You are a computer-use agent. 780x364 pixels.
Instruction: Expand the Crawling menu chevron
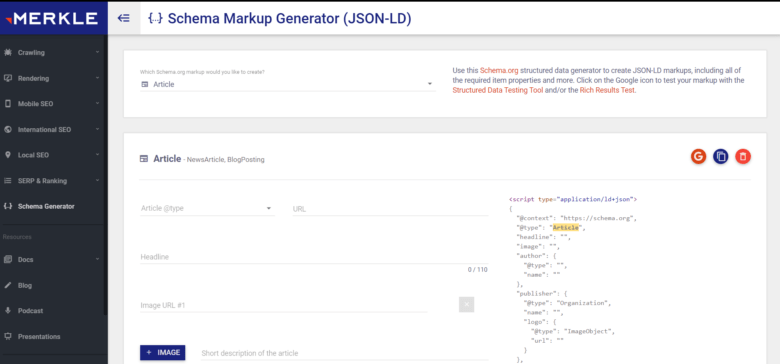tap(98, 52)
